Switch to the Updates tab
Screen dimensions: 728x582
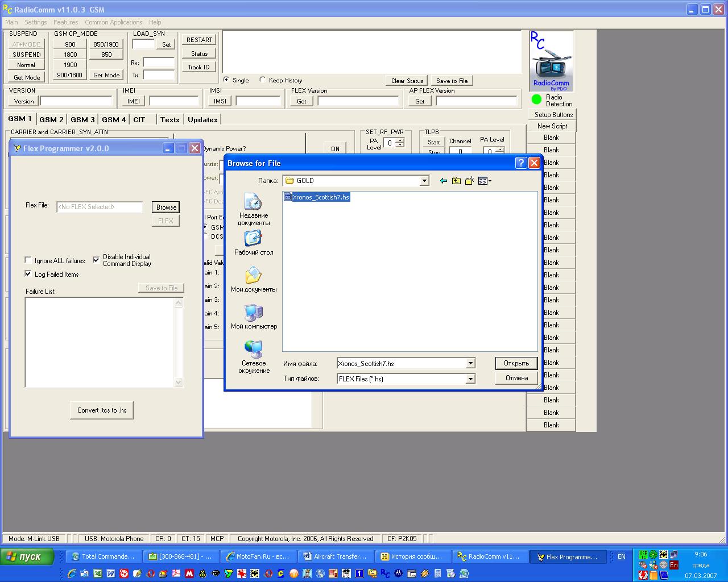(x=202, y=120)
